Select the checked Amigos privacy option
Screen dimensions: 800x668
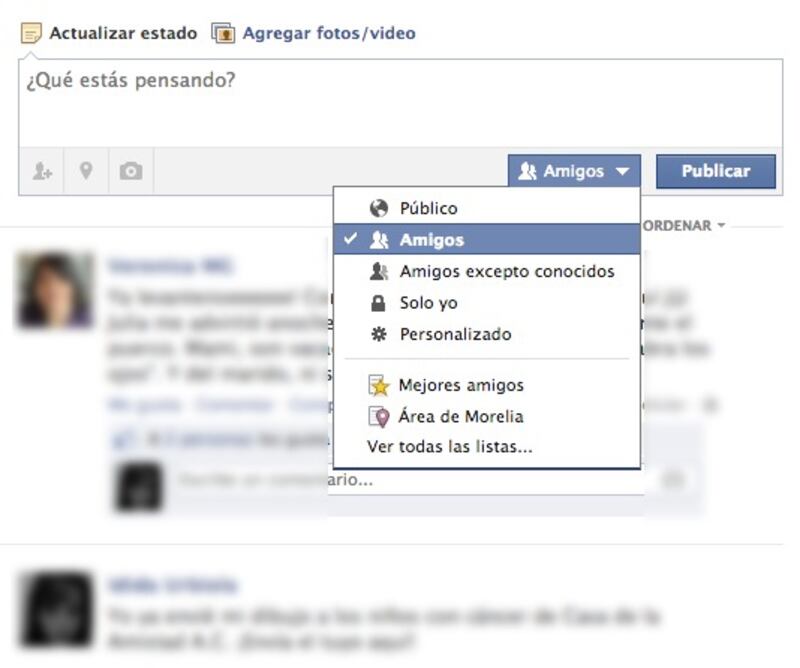(x=487, y=239)
